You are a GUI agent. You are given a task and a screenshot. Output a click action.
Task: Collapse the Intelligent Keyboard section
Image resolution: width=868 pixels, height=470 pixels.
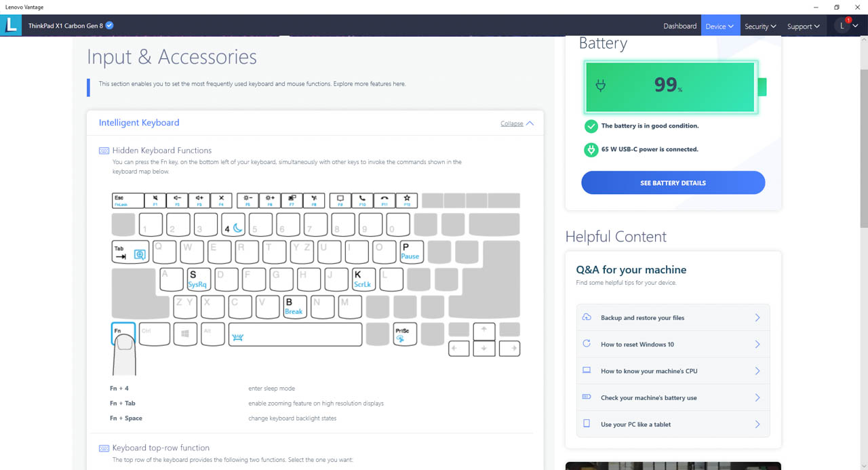tap(517, 123)
